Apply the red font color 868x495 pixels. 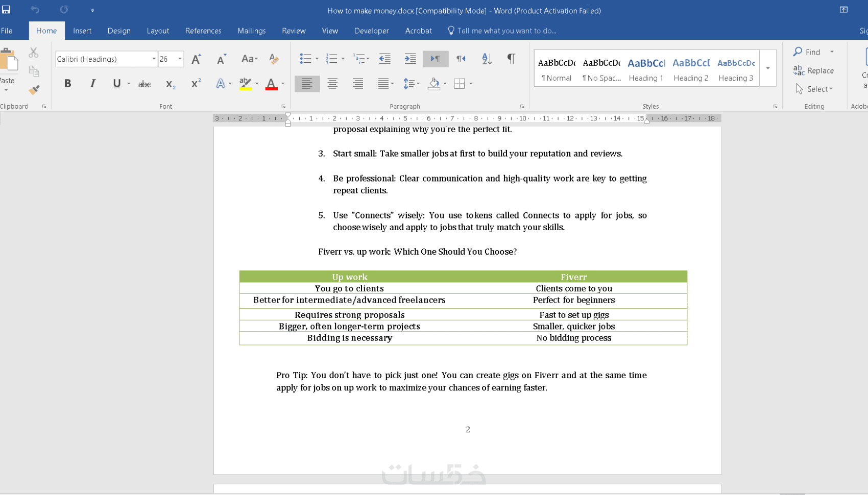[272, 84]
